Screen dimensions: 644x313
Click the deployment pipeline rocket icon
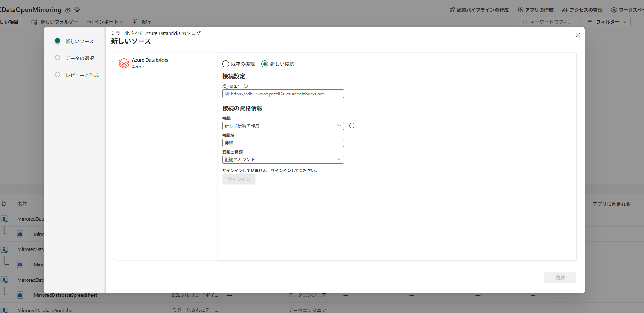tap(452, 10)
